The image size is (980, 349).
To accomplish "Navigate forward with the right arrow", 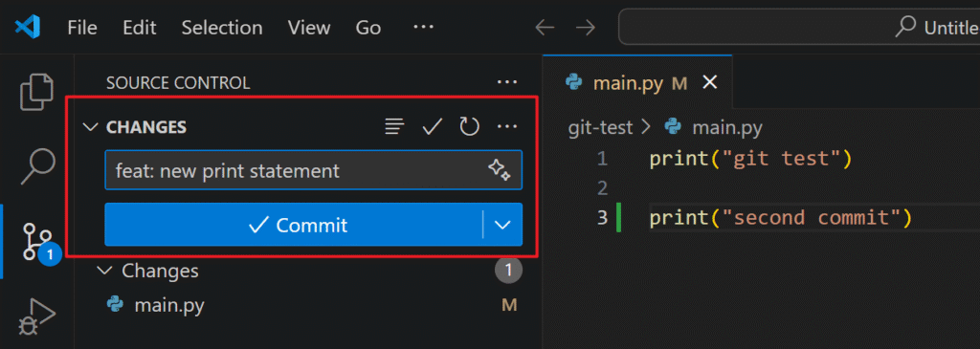I will pyautogui.click(x=585, y=28).
